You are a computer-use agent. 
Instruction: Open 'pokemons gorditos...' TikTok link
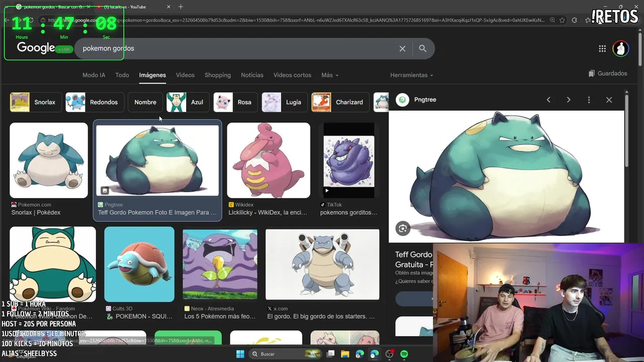point(349,213)
